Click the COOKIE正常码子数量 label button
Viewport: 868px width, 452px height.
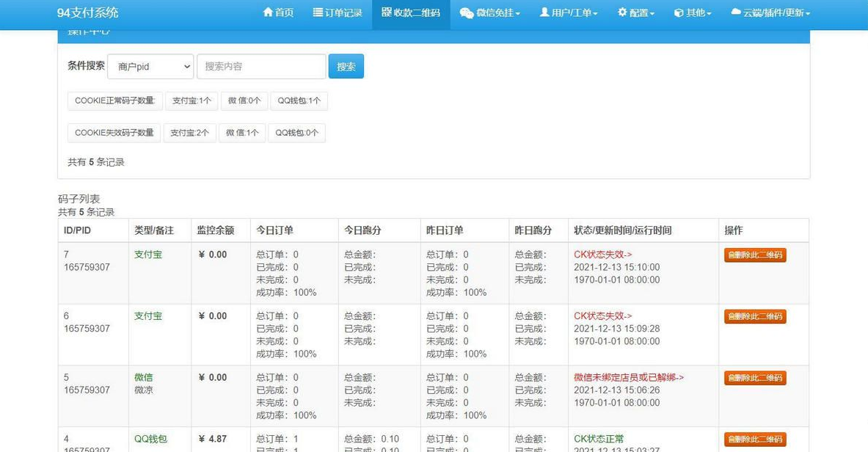coord(115,101)
